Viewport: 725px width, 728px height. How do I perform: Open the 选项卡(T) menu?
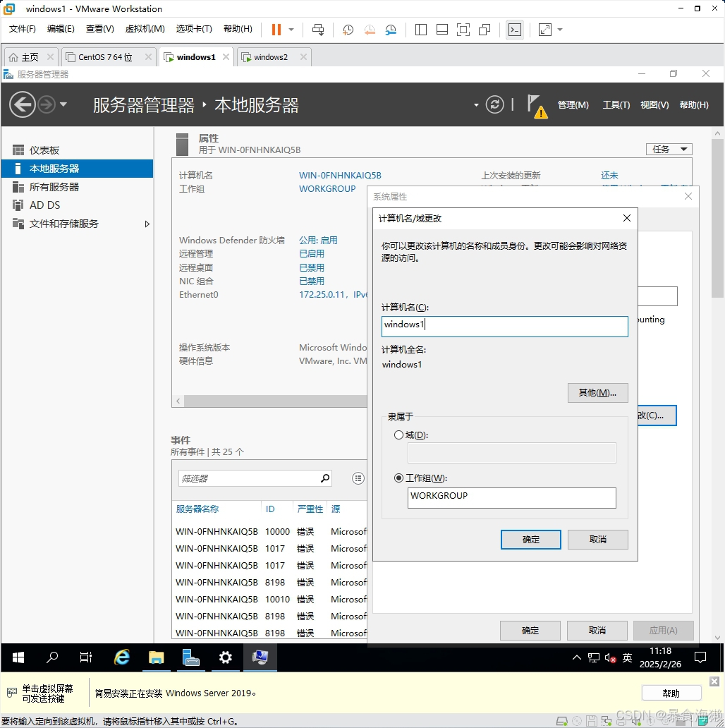(194, 29)
